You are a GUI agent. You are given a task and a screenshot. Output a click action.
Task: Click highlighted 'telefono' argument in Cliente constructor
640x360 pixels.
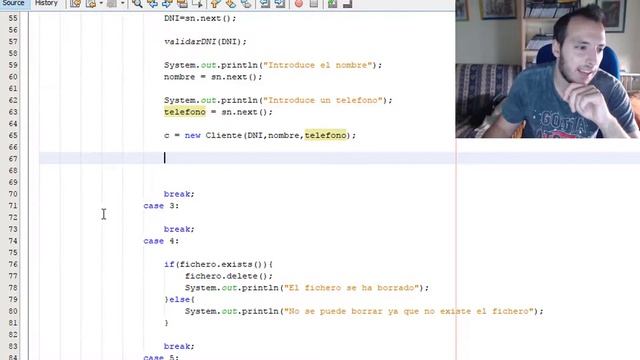[325, 135]
